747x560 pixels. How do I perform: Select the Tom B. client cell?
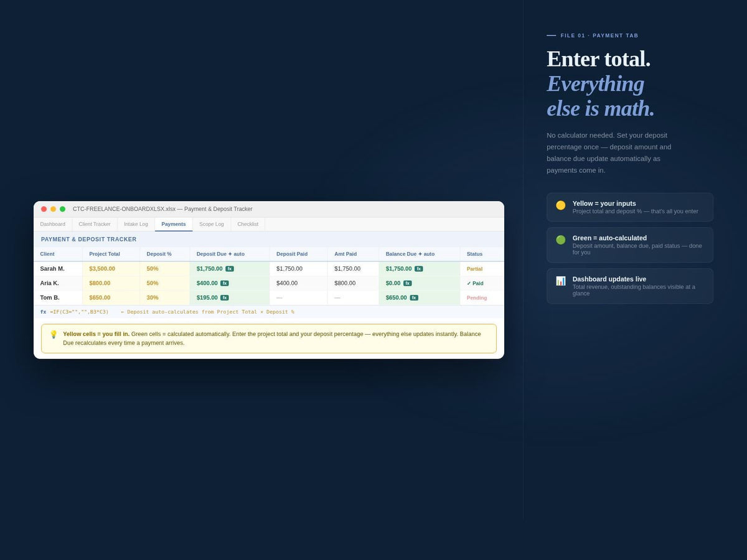58,297
